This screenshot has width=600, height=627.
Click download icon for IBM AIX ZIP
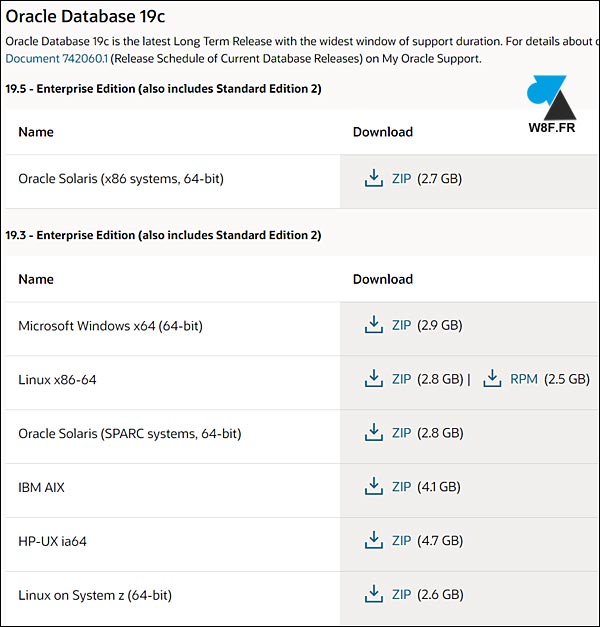click(374, 486)
